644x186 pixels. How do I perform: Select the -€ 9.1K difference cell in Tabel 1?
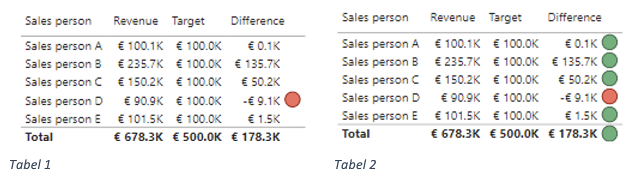coord(261,101)
